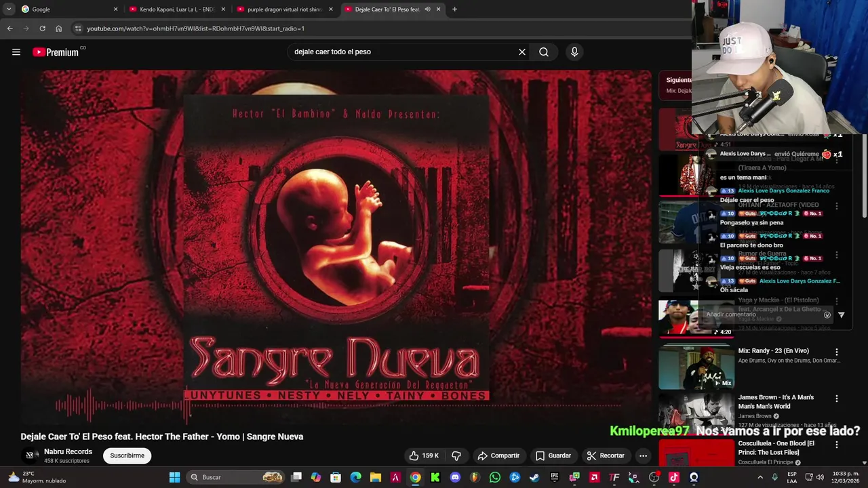This screenshot has width=868, height=488.
Task: Open a new browser tab
Action: pyautogui.click(x=454, y=9)
